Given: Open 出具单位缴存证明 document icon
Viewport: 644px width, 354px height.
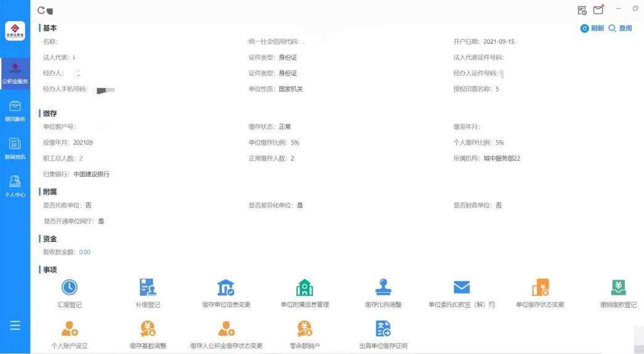Looking at the screenshot, I should [383, 328].
